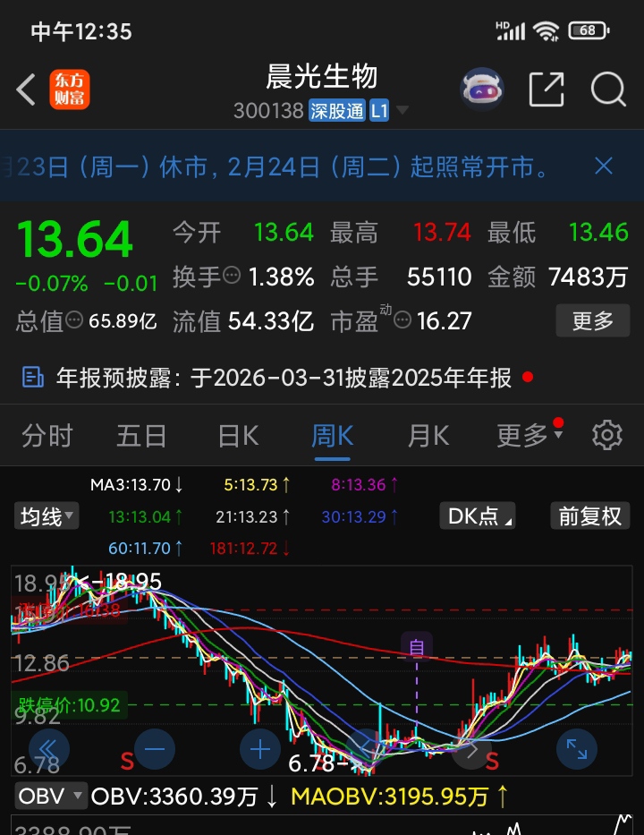Open chart settings gear icon
The image size is (644, 835).
click(x=606, y=435)
